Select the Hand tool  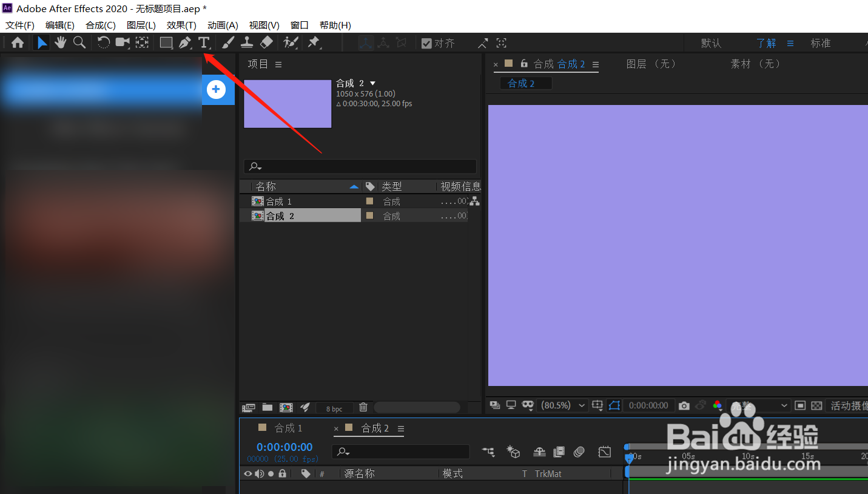[60, 42]
